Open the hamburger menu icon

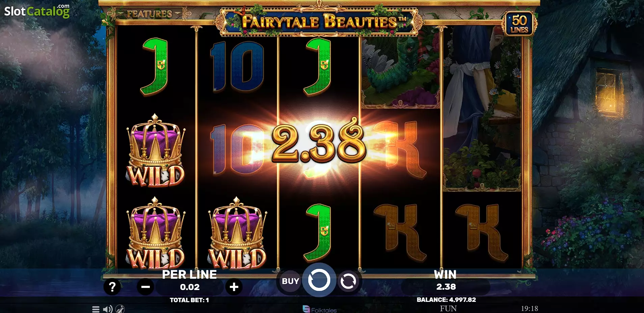click(96, 309)
